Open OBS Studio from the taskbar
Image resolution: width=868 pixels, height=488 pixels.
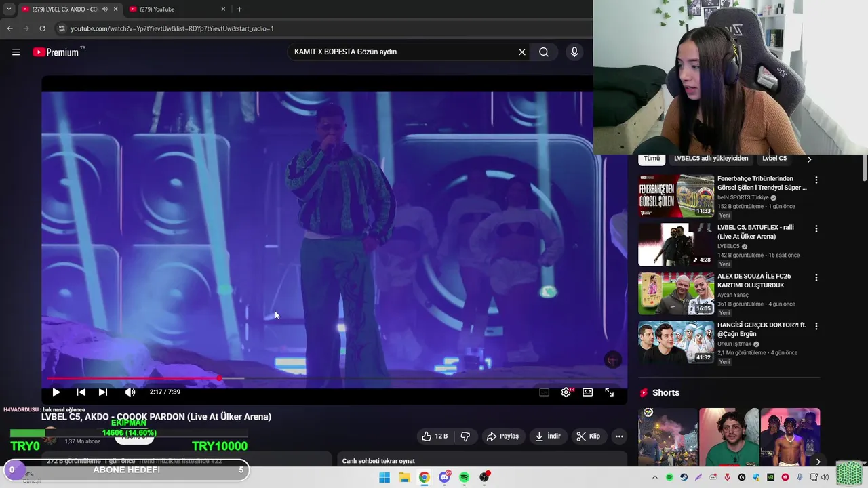click(484, 478)
